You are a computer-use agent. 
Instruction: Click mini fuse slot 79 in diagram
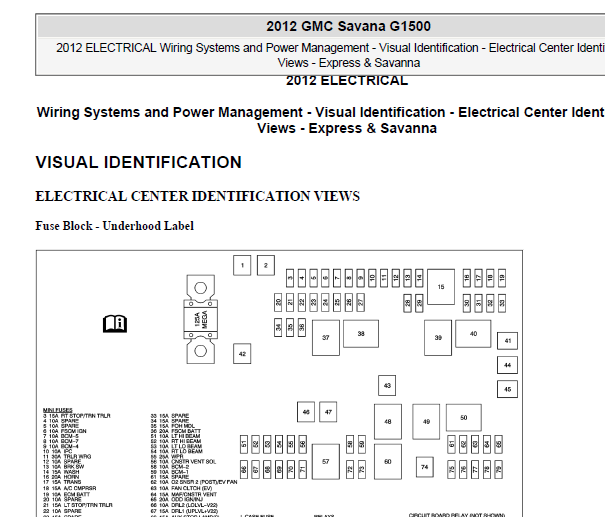(499, 470)
